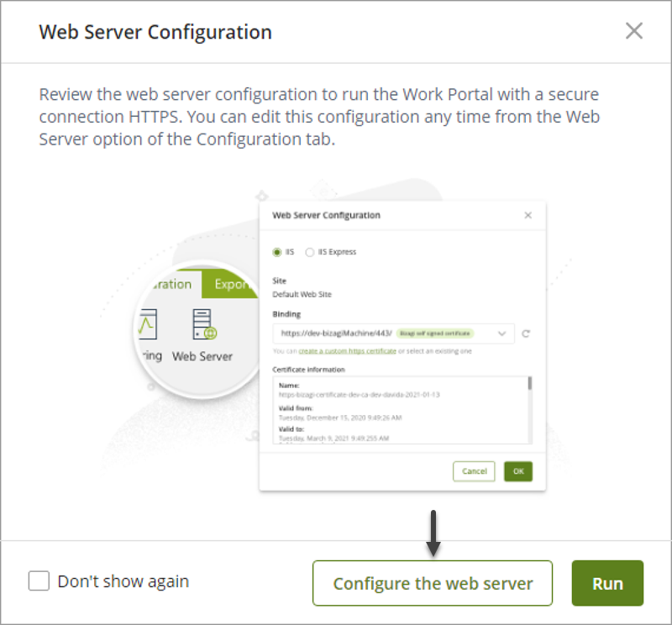Image resolution: width=672 pixels, height=625 pixels.
Task: Tick the Don't show again checkbox
Action: point(39,580)
